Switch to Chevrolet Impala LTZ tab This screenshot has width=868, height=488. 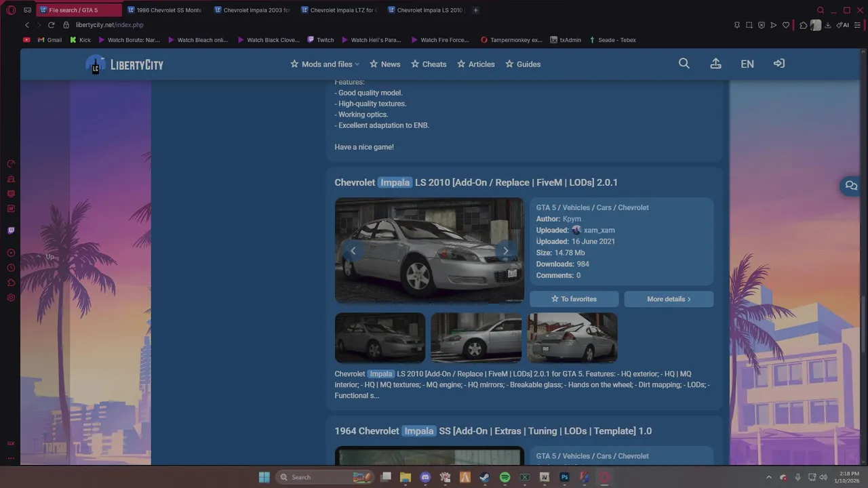(x=340, y=10)
